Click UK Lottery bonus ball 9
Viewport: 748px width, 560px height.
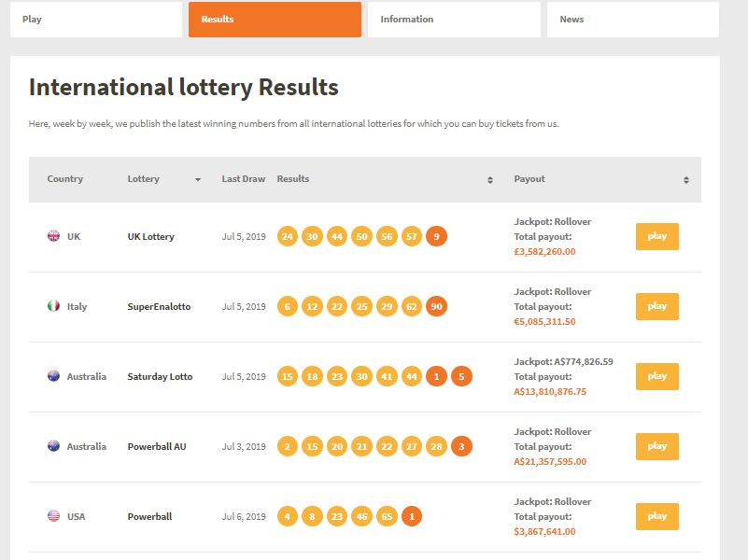point(436,236)
